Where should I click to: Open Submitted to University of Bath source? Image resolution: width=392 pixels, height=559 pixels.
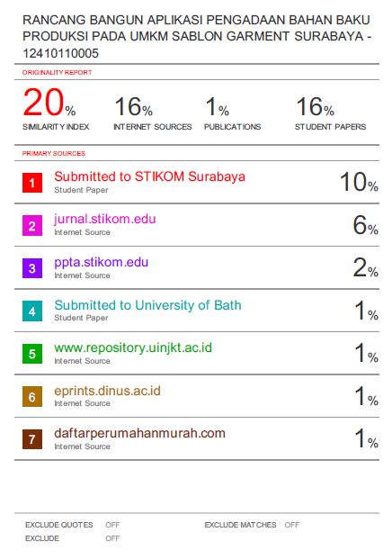click(x=147, y=305)
